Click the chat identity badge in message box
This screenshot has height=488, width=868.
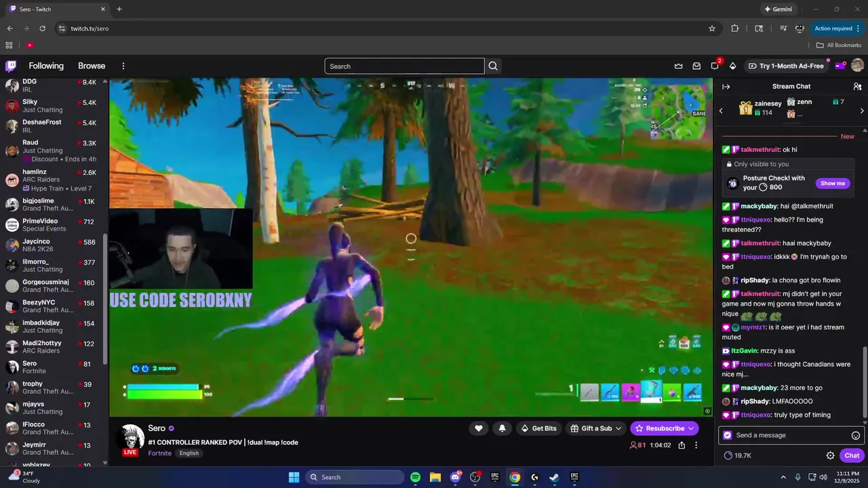728,435
